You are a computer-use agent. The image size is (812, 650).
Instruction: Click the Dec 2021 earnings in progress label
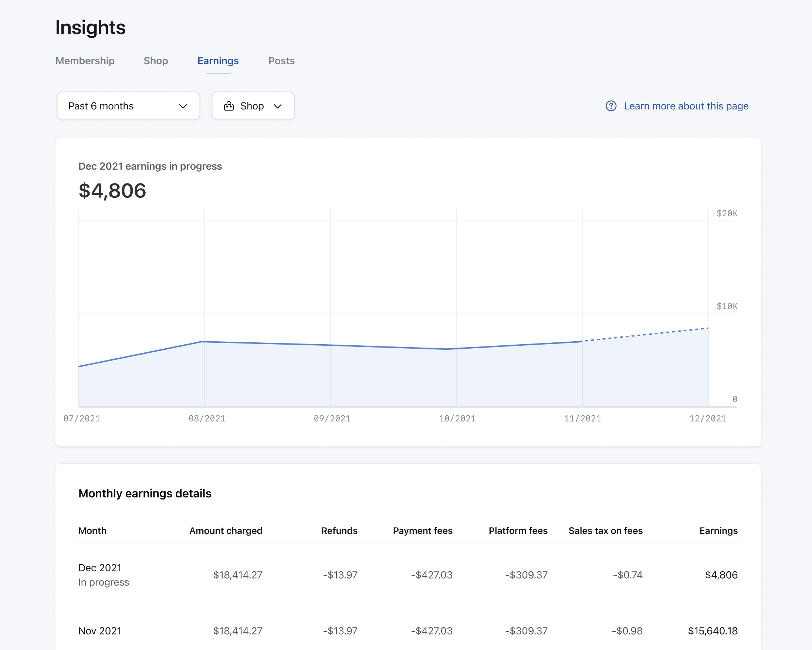(150, 166)
